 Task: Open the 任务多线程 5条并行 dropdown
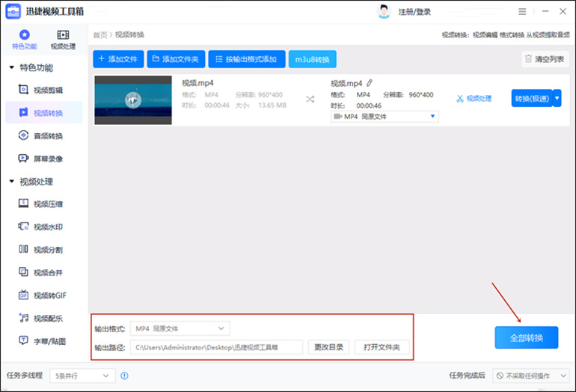(82, 376)
